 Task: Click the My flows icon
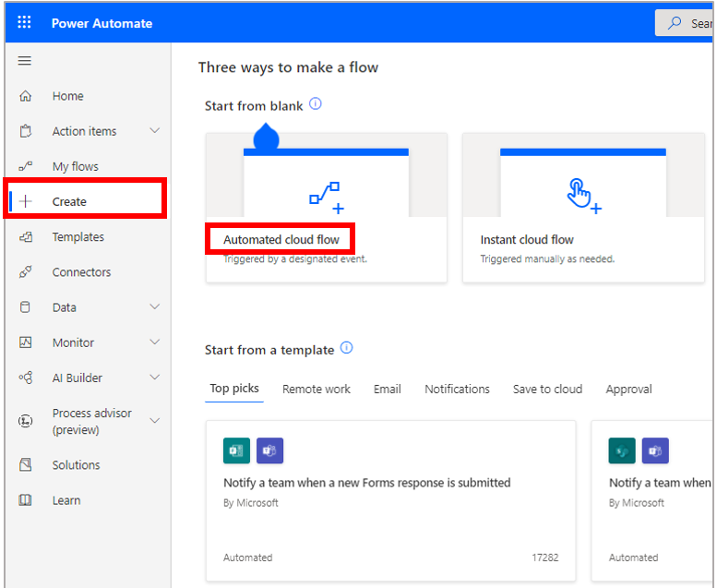26,166
